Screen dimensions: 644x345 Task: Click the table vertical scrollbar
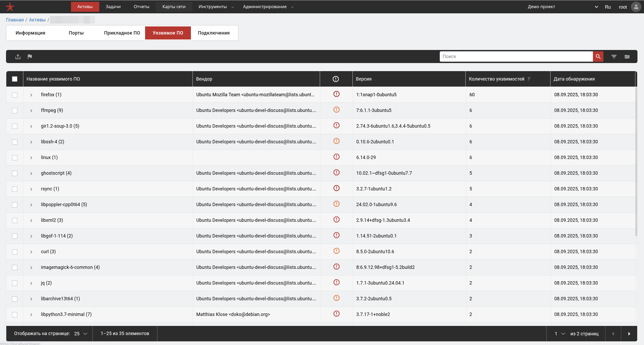pyautogui.click(x=636, y=162)
